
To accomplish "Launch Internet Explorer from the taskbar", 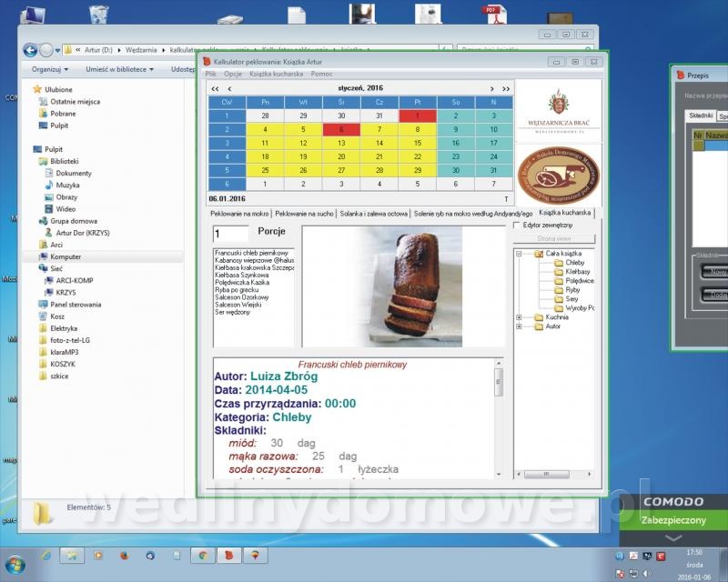I will [46, 556].
